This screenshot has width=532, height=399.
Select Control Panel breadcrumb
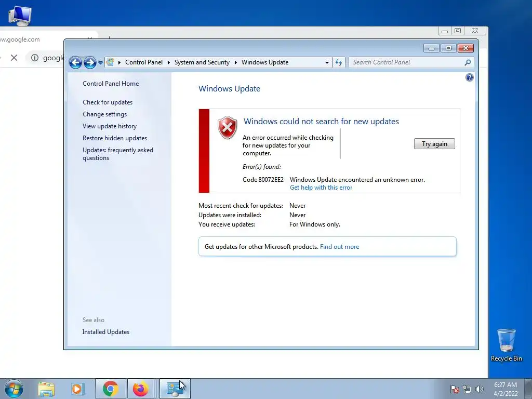pyautogui.click(x=144, y=62)
